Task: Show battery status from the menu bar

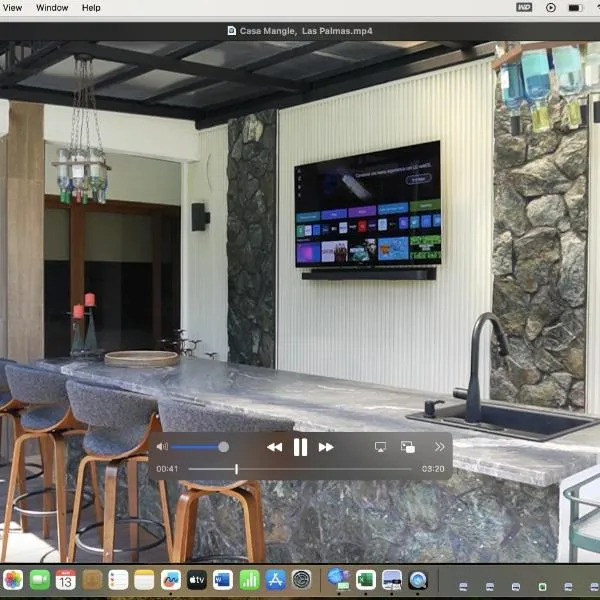Action: (576, 8)
